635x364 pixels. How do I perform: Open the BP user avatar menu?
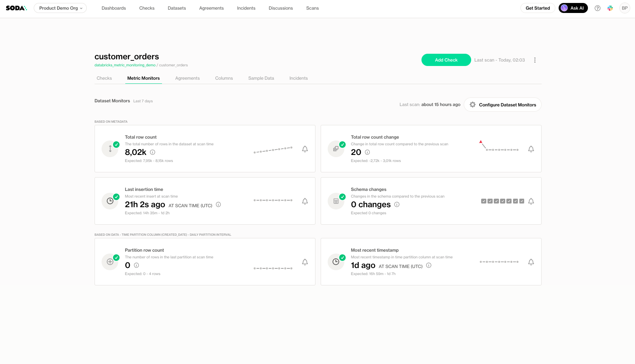(x=624, y=8)
